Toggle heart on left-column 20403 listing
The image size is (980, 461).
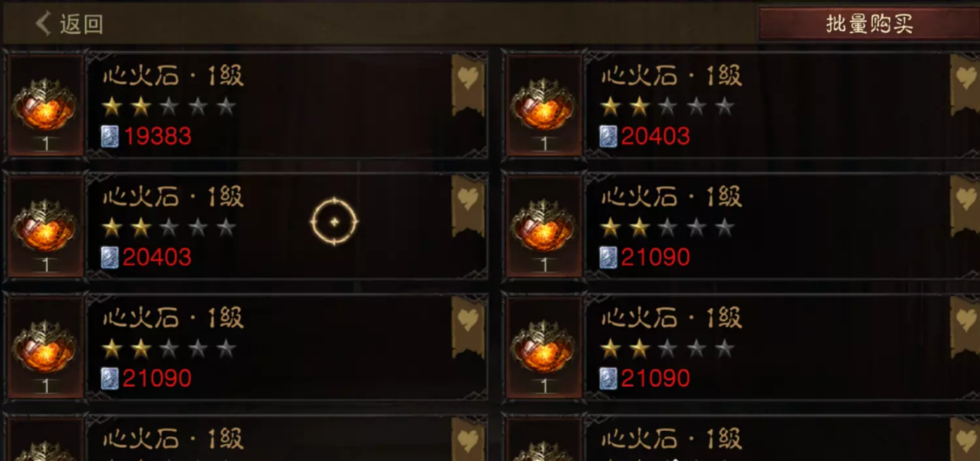pyautogui.click(x=468, y=205)
